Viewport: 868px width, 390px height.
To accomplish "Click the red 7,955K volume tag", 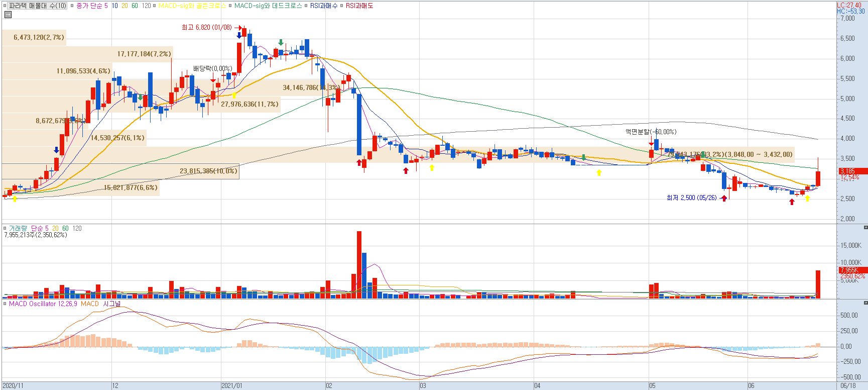I will coord(853,270).
